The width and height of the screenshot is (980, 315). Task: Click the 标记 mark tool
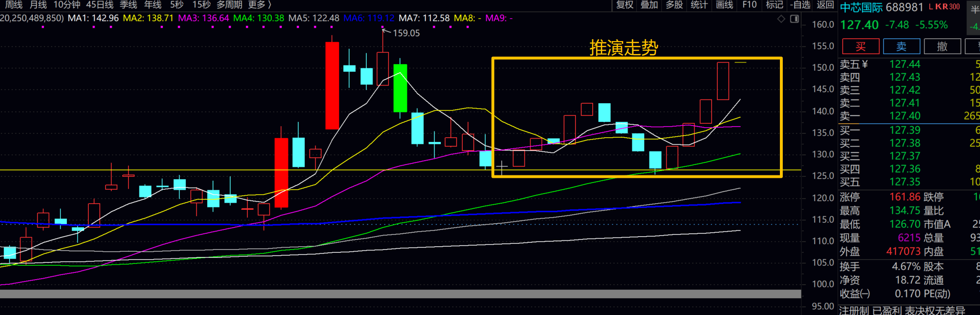click(774, 5)
